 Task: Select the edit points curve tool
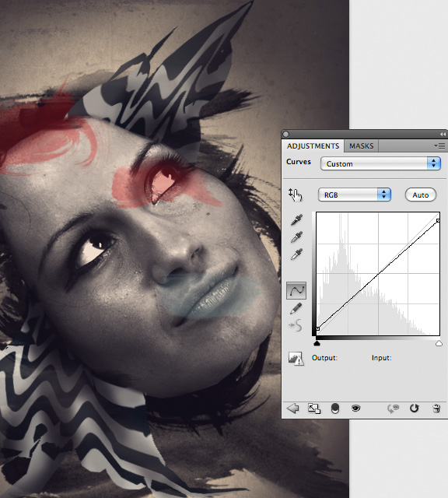pyautogui.click(x=296, y=290)
